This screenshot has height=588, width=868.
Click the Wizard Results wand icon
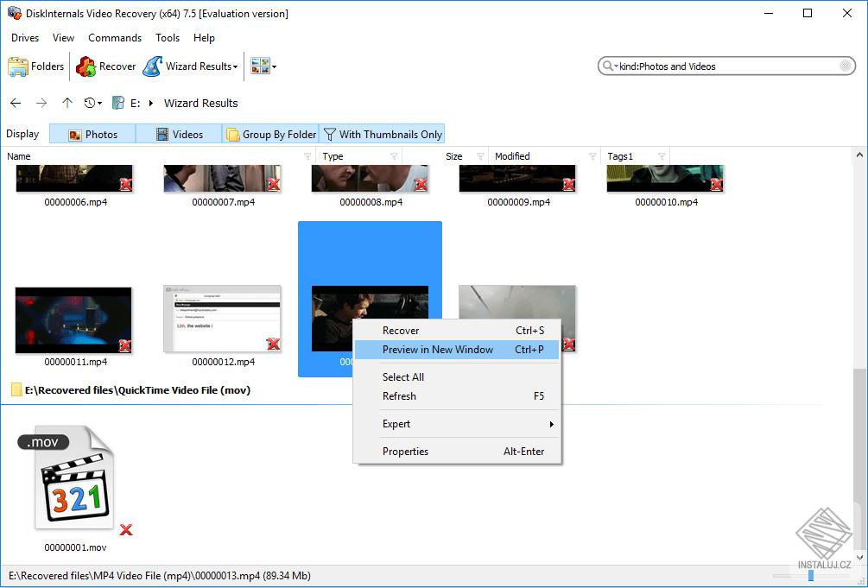click(154, 66)
